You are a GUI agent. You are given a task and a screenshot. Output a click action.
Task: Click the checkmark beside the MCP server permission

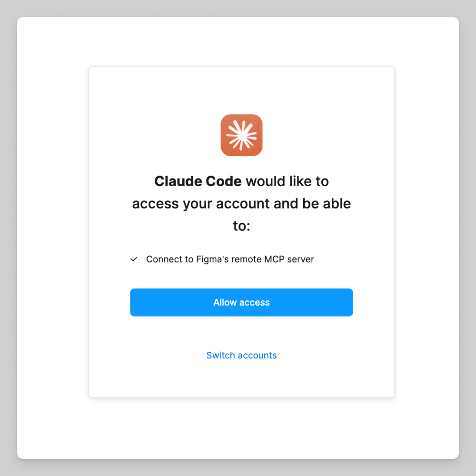point(134,259)
